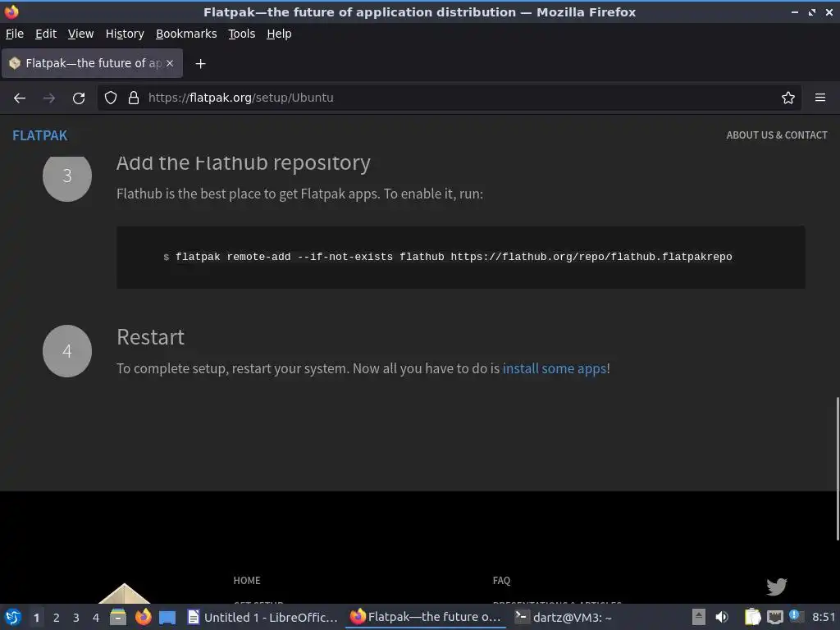The height and width of the screenshot is (630, 840).
Task: Open the Tools menu
Action: [x=242, y=34]
